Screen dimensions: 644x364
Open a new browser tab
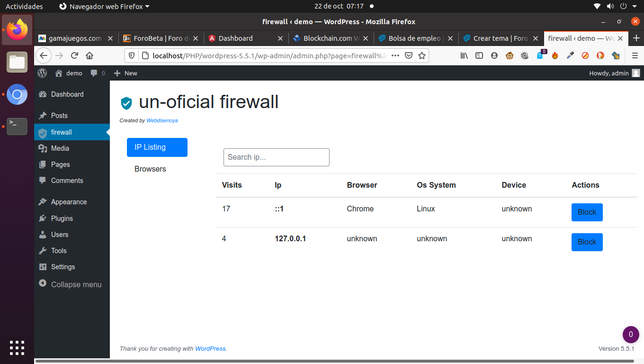[636, 38]
